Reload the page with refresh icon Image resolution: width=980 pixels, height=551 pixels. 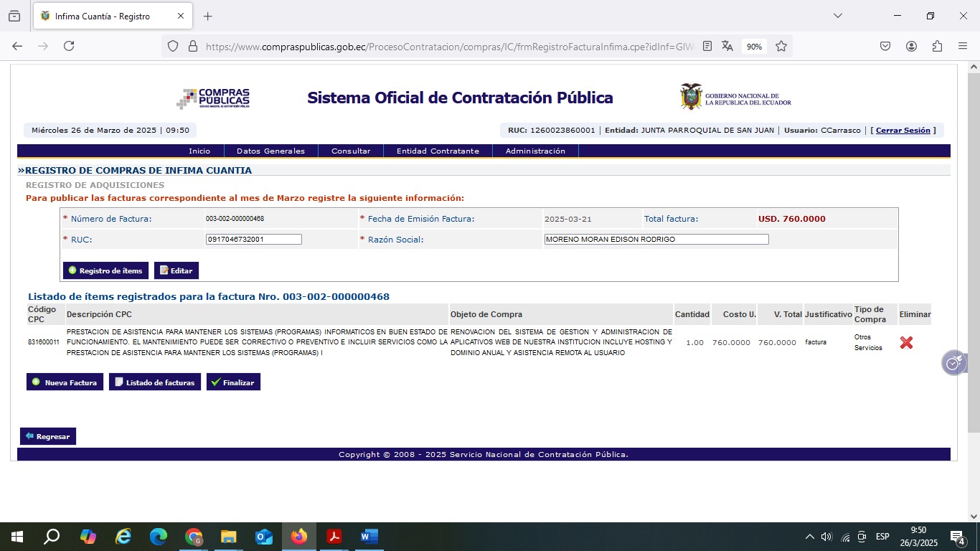pos(69,46)
